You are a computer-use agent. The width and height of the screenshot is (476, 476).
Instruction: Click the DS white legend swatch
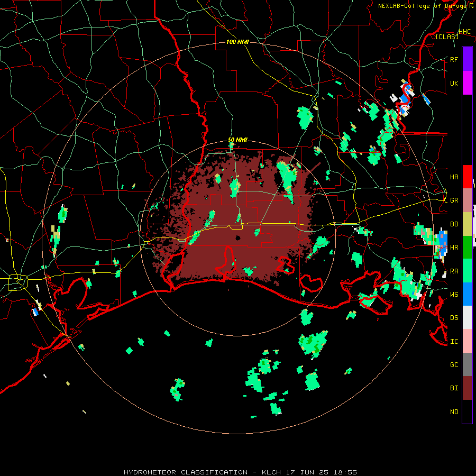[x=467, y=317]
